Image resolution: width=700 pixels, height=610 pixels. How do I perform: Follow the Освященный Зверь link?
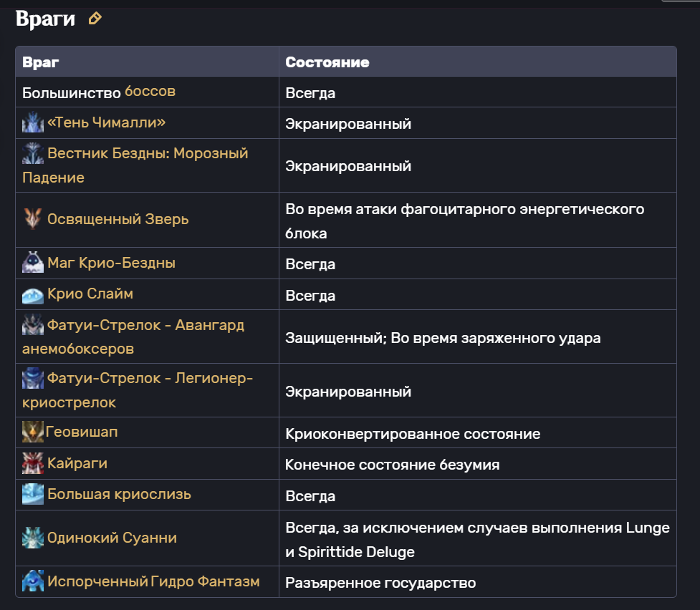point(118,219)
